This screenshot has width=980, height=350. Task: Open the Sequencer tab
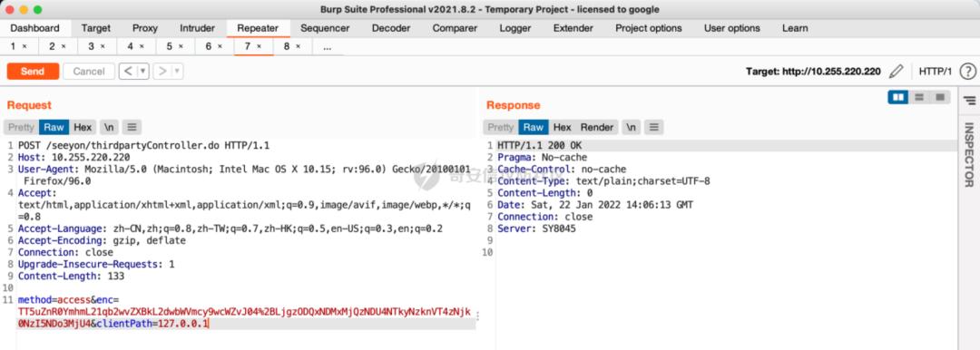pos(325,28)
